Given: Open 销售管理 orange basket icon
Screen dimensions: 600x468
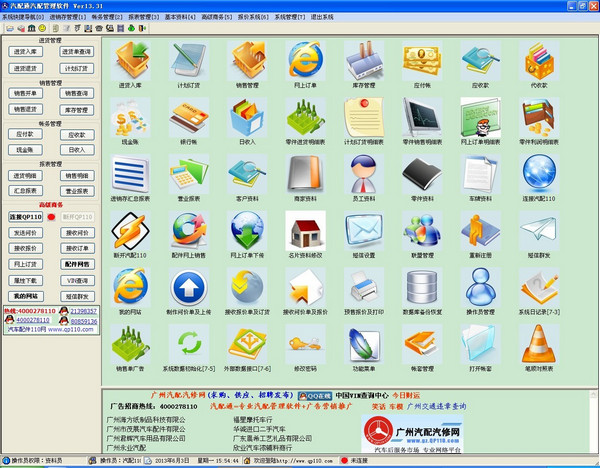Looking at the screenshot, I should tap(247, 61).
